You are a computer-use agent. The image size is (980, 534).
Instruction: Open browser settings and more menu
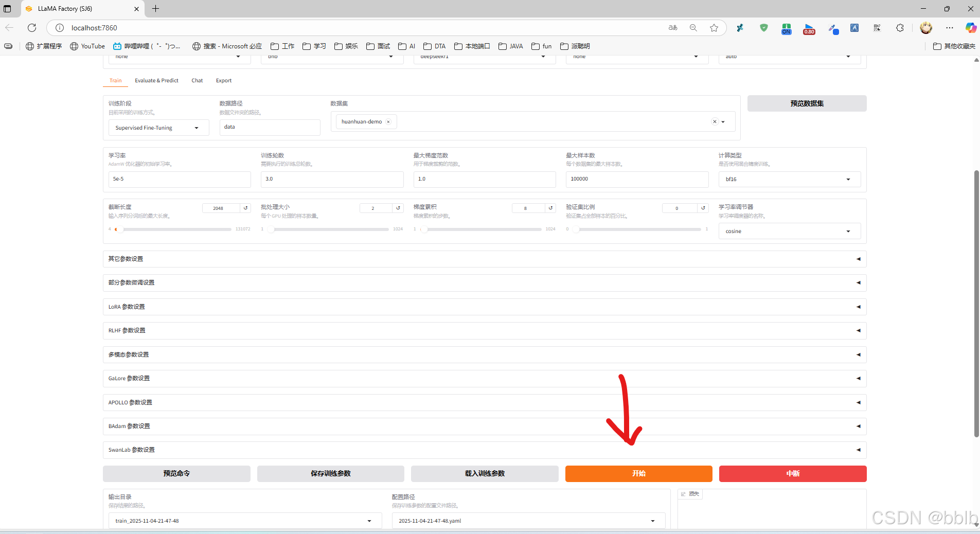click(949, 28)
